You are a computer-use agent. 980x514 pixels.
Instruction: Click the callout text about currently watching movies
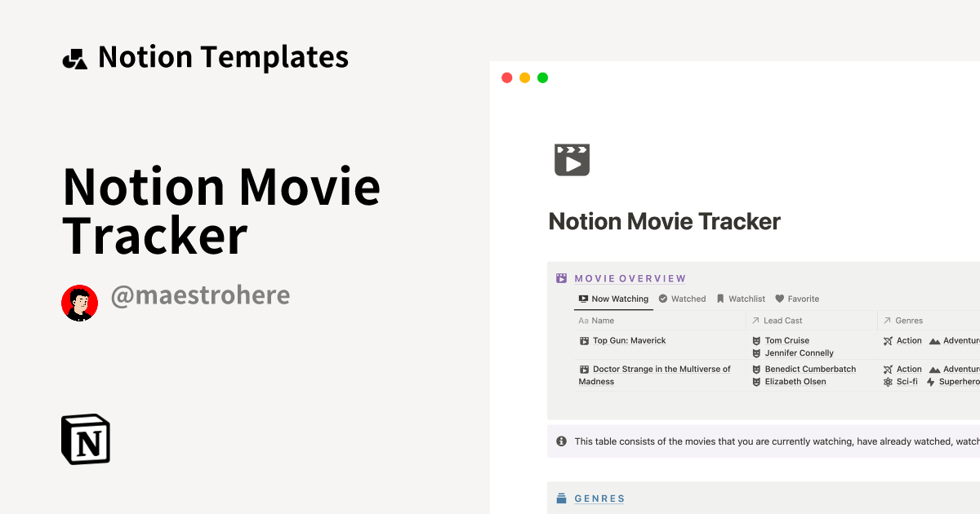tap(777, 441)
